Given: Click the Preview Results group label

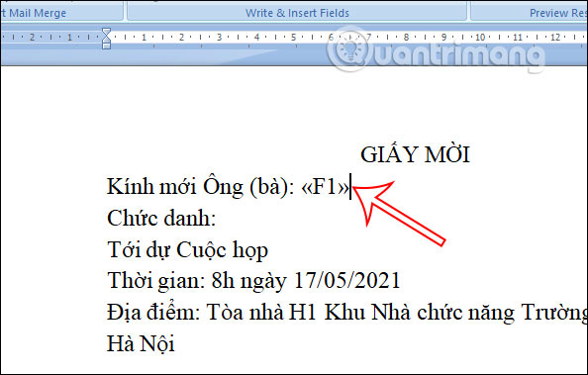Looking at the screenshot, I should [x=558, y=13].
